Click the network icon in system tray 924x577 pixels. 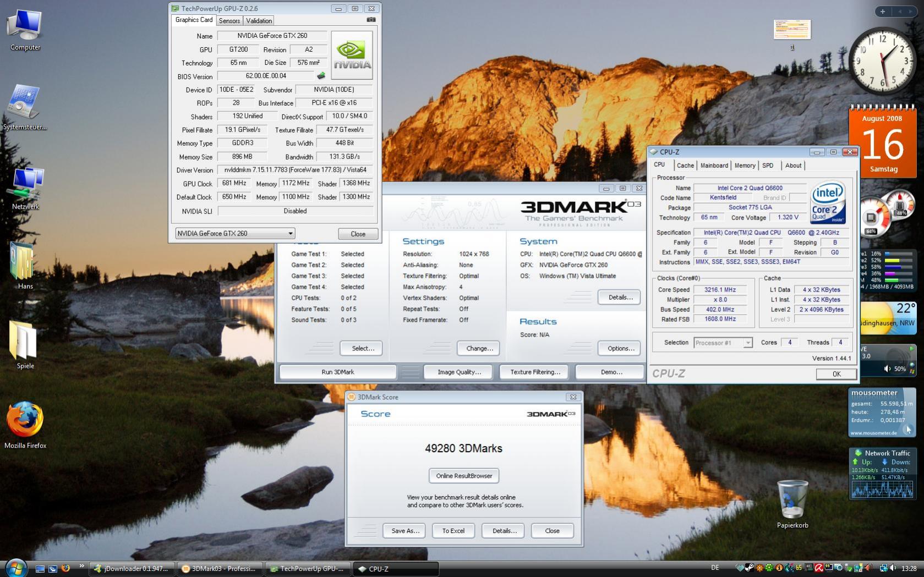883,568
